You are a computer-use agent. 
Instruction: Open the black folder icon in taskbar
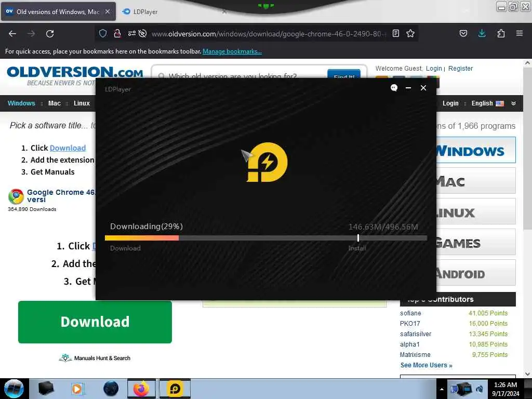click(46, 389)
